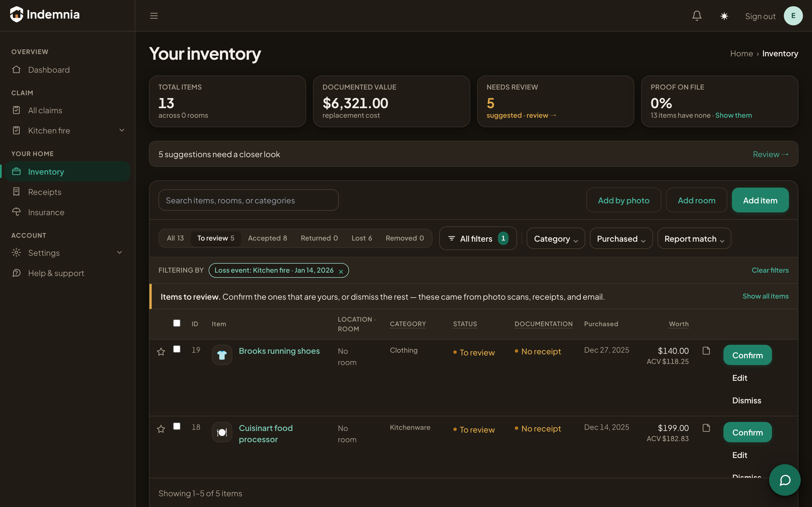Open document icon for Brooks running shoes
The width and height of the screenshot is (812, 507).
pyautogui.click(x=706, y=351)
